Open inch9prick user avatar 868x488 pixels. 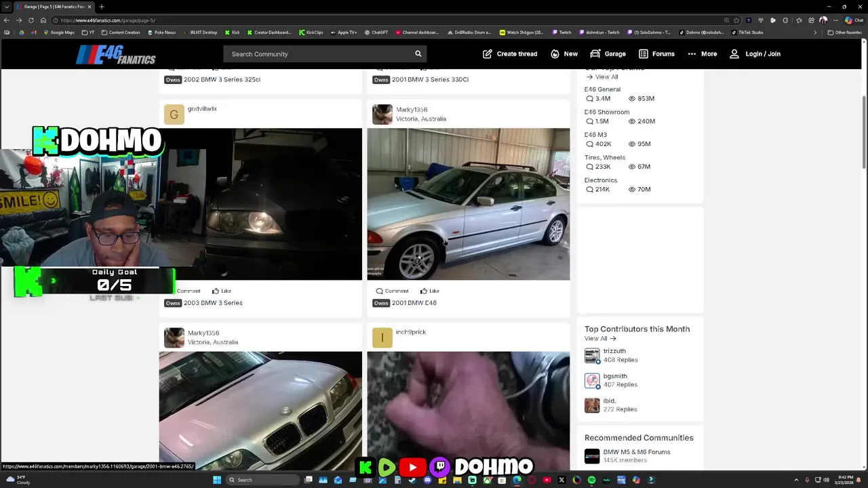click(x=382, y=338)
